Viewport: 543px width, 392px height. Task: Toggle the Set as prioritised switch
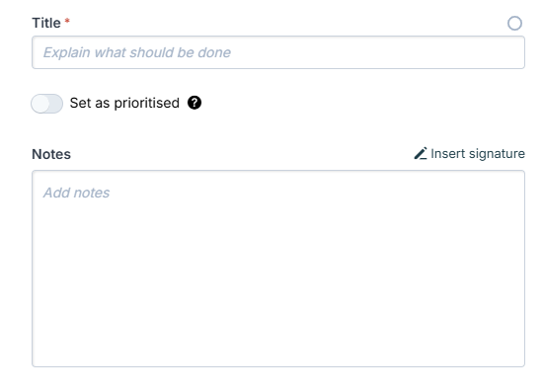point(46,104)
